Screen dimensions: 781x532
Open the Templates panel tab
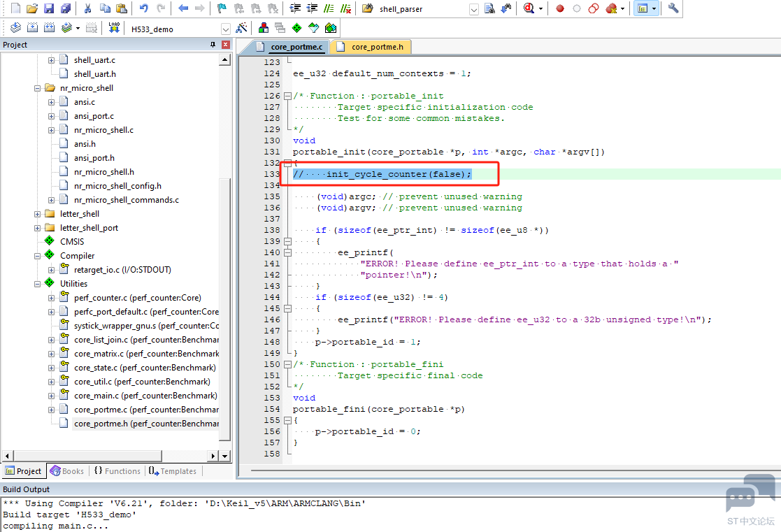point(173,470)
